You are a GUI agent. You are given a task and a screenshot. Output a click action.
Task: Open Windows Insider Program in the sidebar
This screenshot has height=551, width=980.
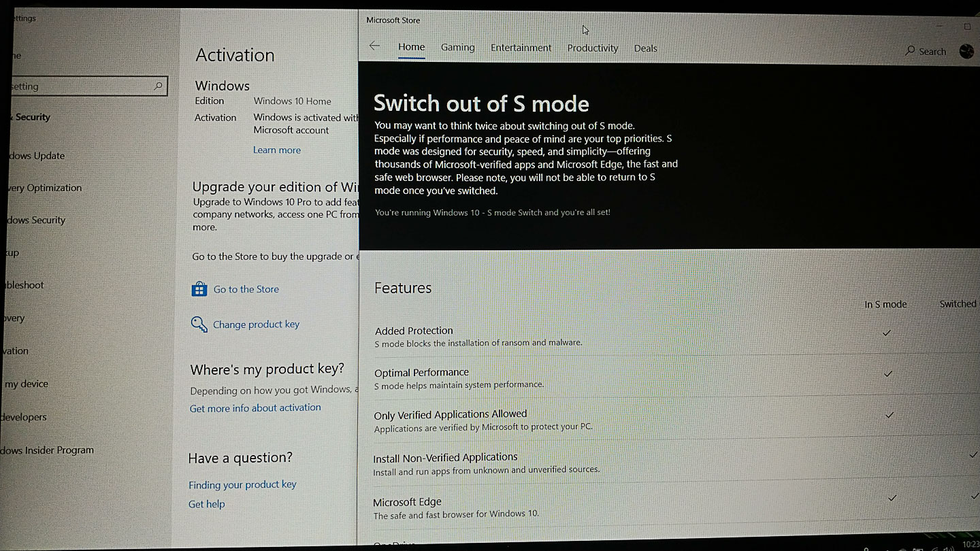(x=47, y=450)
